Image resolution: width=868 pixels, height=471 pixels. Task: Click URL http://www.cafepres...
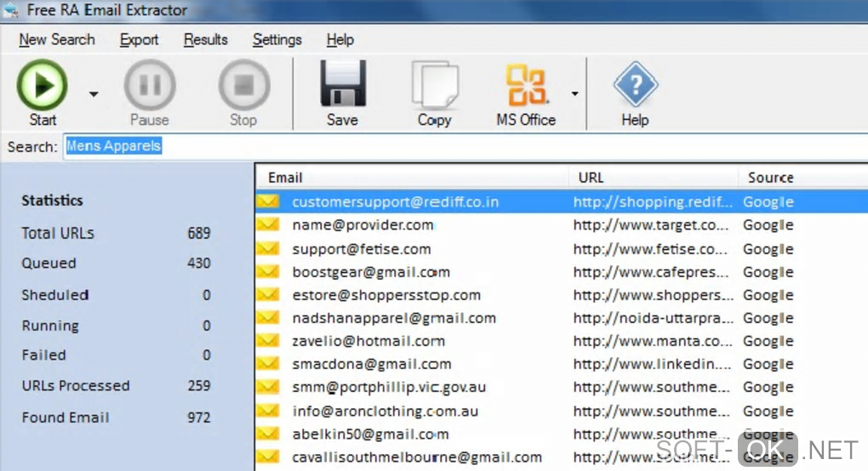(x=651, y=272)
